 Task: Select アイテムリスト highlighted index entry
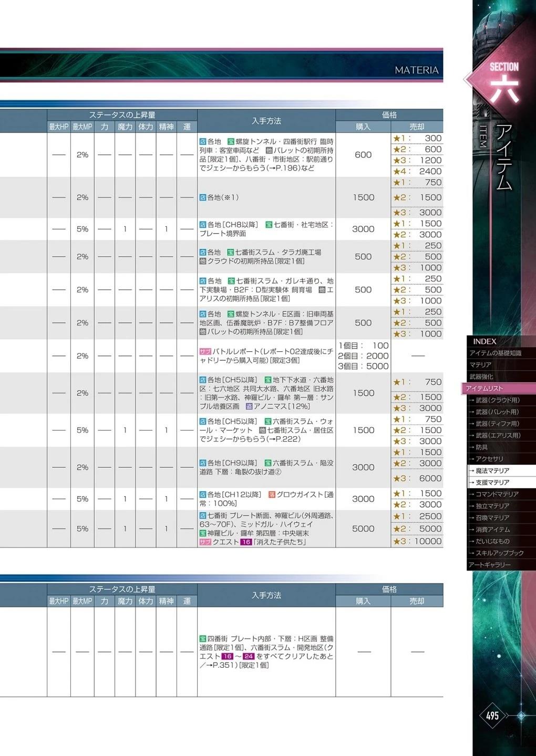point(485,388)
